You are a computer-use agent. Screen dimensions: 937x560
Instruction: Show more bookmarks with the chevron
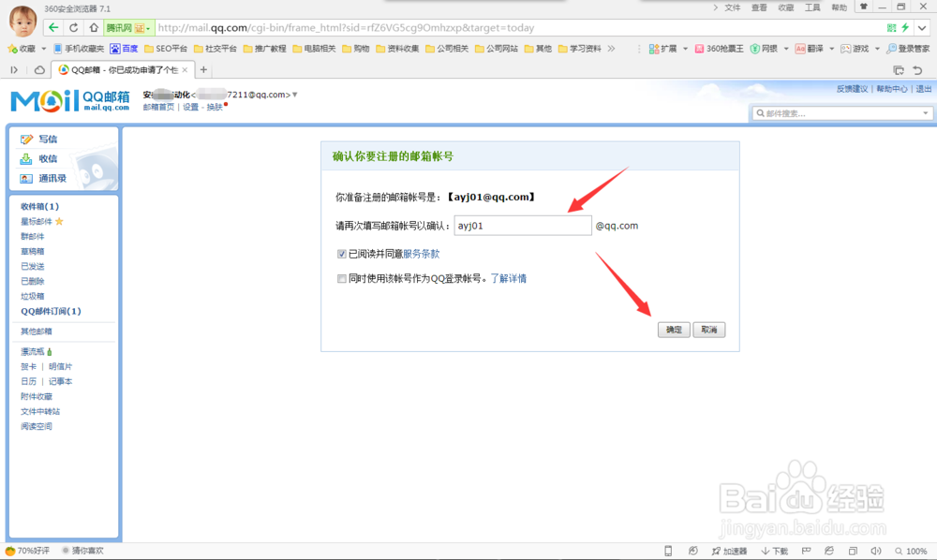tap(611, 49)
